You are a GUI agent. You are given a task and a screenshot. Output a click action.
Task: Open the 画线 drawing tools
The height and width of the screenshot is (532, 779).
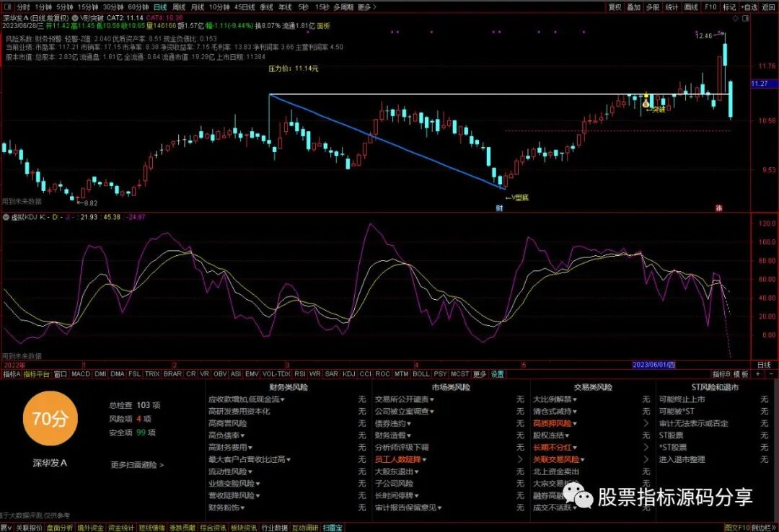click(x=691, y=7)
